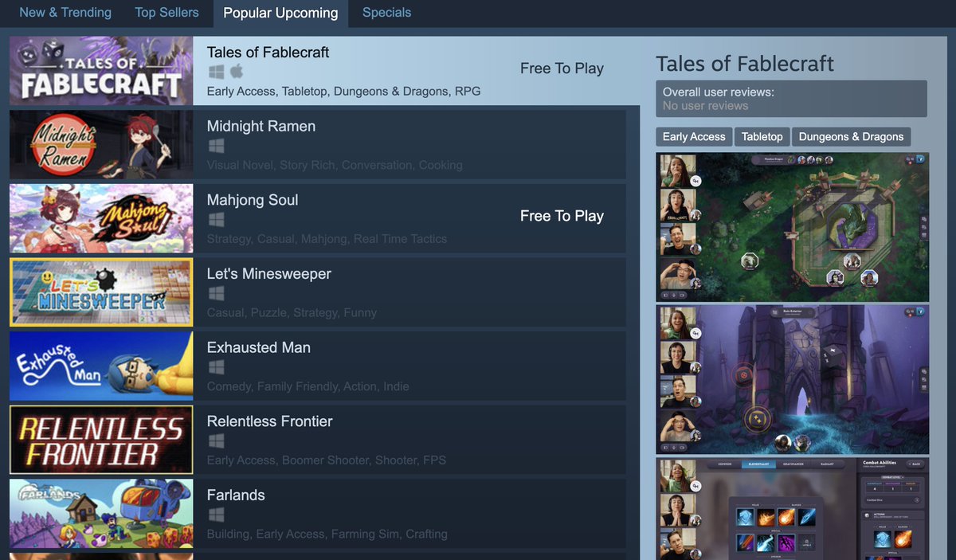Open the Midnight Ramen capsule image
This screenshot has width=956, height=560.
(x=101, y=145)
